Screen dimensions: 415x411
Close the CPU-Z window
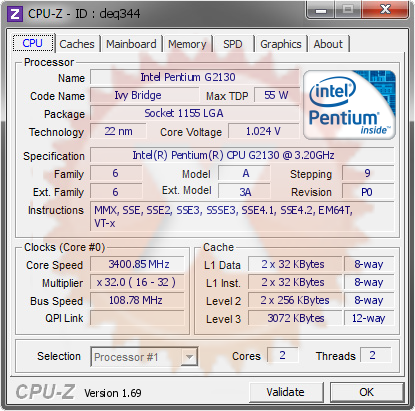pos(385,10)
